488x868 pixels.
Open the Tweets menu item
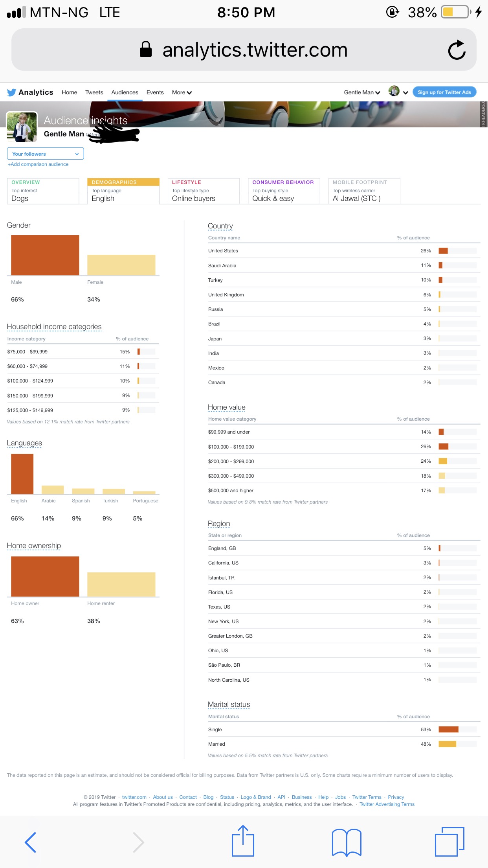pos(94,92)
